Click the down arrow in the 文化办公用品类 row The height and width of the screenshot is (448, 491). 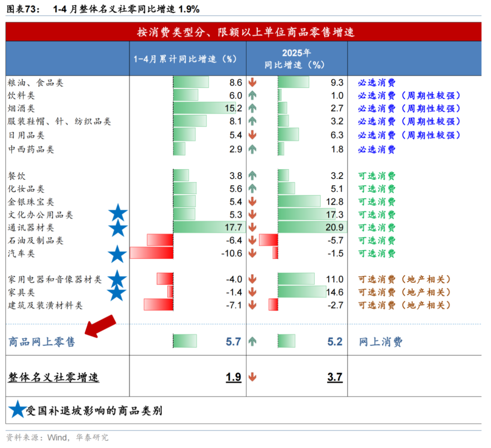[252, 215]
